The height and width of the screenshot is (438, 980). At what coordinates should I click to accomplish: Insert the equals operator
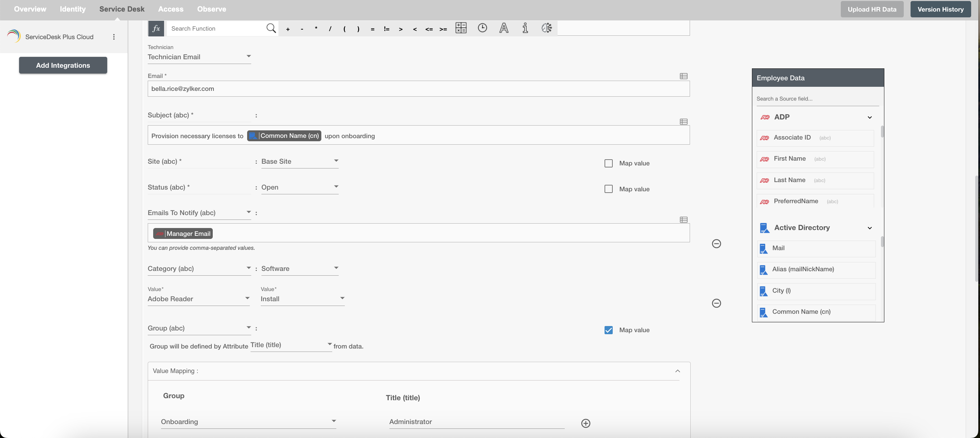pos(372,29)
